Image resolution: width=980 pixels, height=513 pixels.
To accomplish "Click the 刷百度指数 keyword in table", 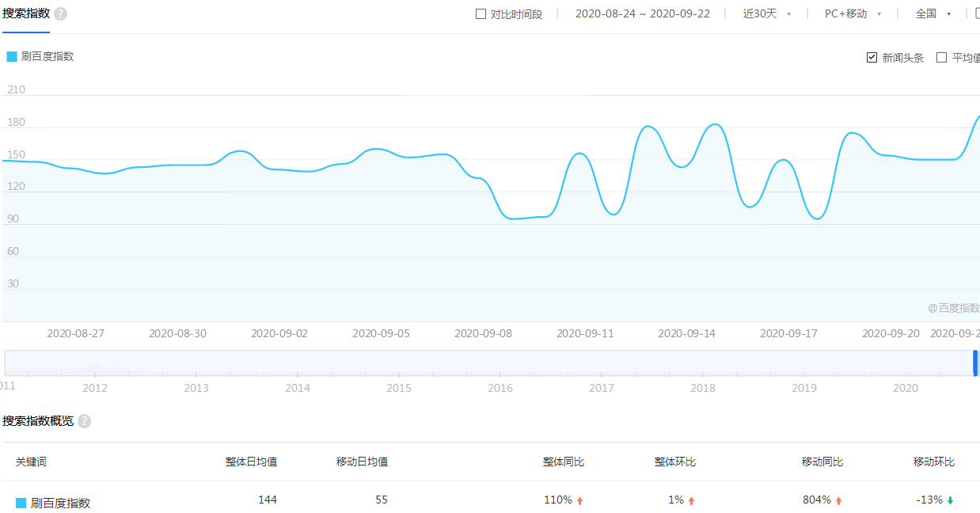I will tap(60, 503).
